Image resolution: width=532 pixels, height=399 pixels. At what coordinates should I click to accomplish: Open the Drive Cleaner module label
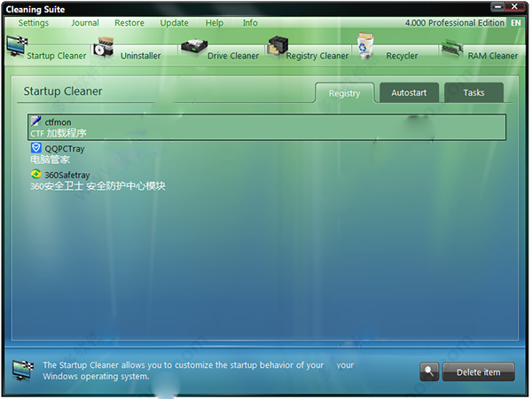pyautogui.click(x=233, y=56)
